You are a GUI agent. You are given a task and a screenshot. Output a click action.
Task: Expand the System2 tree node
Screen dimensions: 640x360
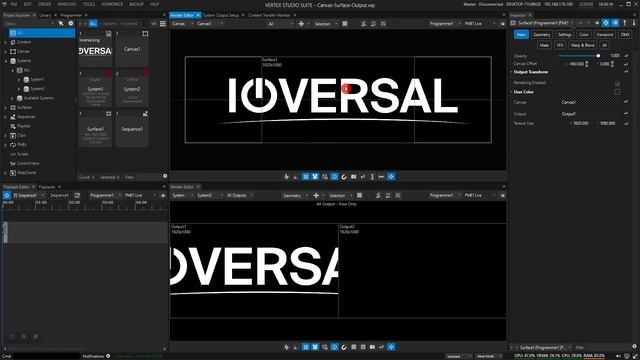click(19, 89)
